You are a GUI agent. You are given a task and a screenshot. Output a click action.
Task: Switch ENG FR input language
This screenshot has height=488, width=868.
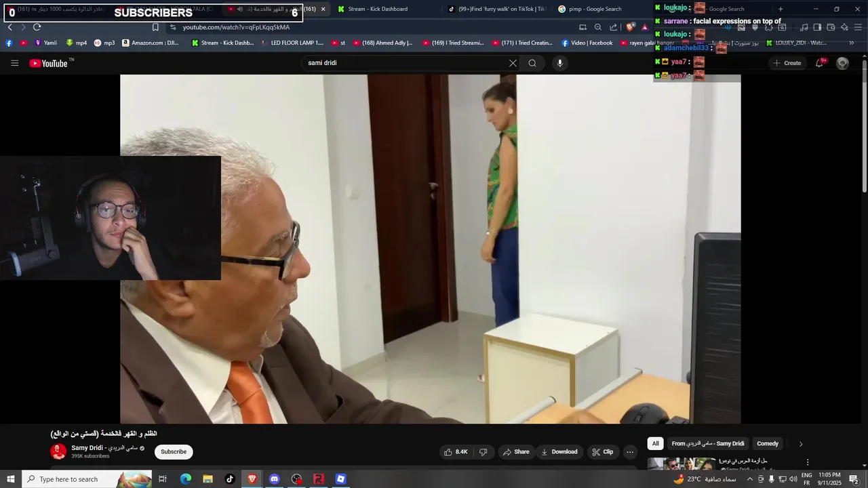(807, 479)
